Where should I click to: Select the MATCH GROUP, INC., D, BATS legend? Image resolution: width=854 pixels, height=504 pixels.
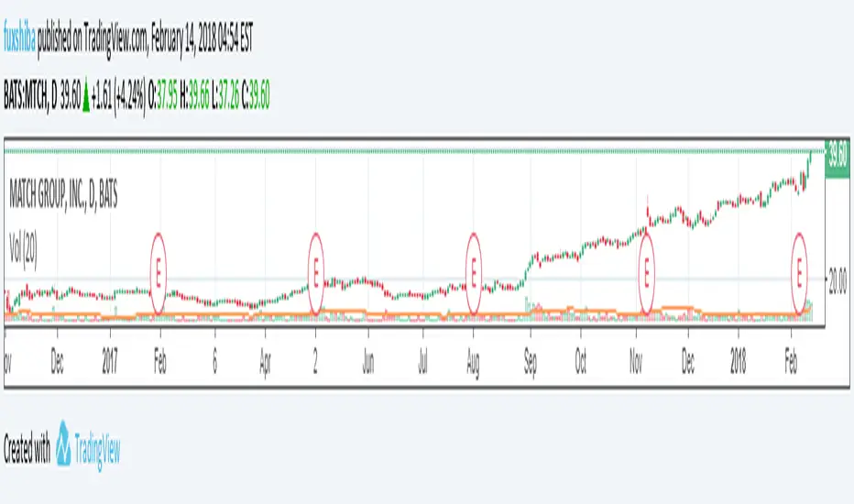(63, 194)
